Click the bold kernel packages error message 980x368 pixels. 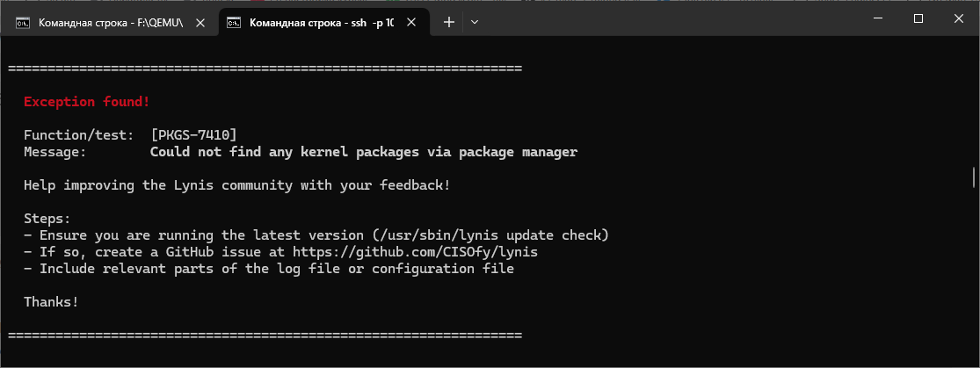[x=364, y=152]
